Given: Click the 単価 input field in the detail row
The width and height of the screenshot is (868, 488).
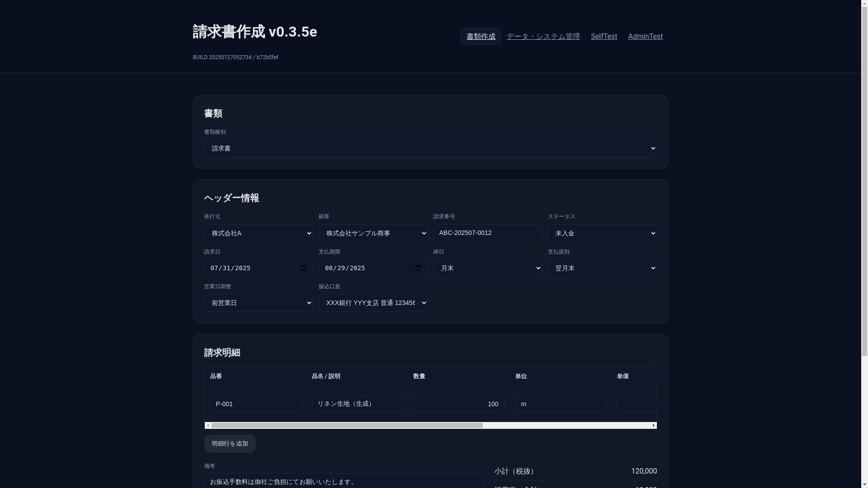Looking at the screenshot, I should [637, 404].
